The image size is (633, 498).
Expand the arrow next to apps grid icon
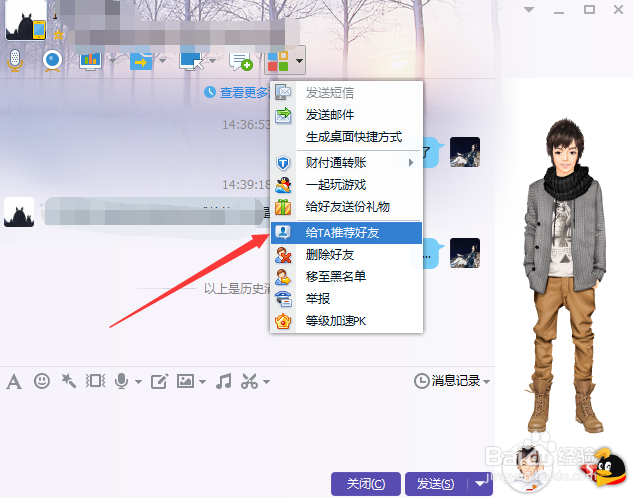[x=299, y=61]
